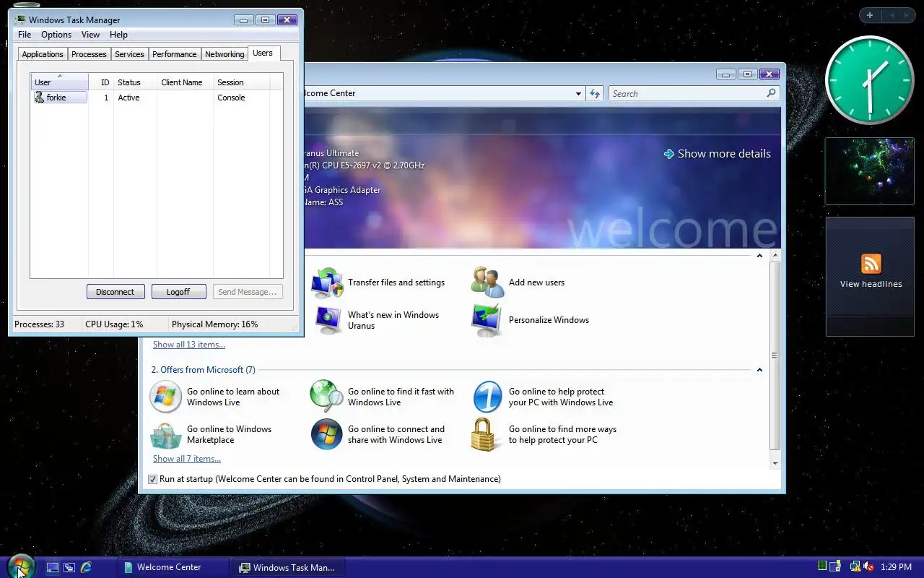Click the Session column header
The width and height of the screenshot is (924, 578).
(x=241, y=82)
